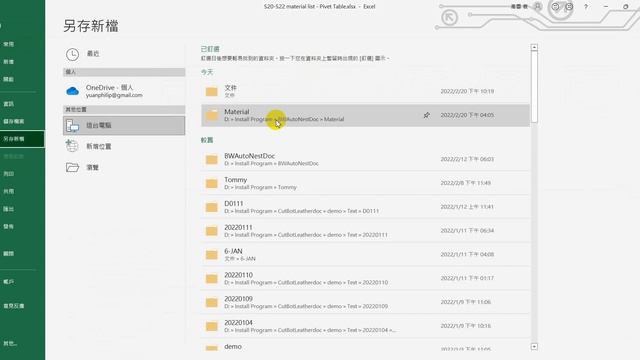Click folder icon of D0111 row
The width and height of the screenshot is (640, 360).
pyautogui.click(x=211, y=207)
